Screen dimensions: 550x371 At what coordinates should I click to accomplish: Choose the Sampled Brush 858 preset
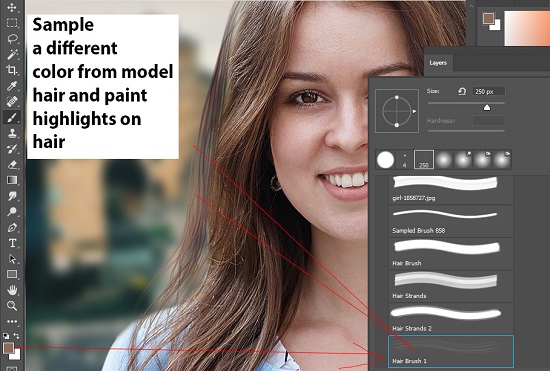[451, 221]
